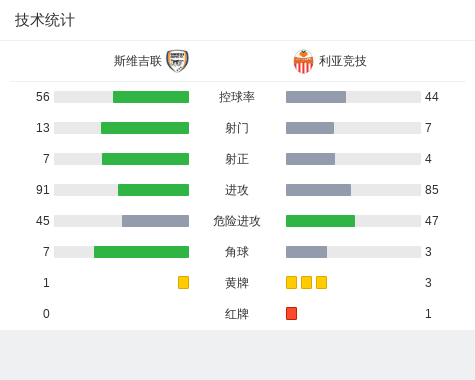Open the 斯维吉联 team name link
This screenshot has height=380, width=475.
tap(138, 61)
